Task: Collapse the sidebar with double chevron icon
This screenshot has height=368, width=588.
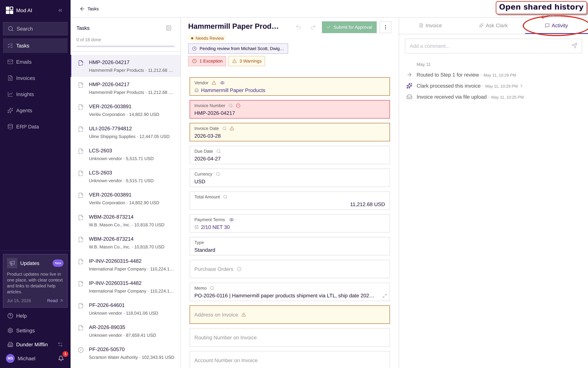Action: [x=60, y=10]
